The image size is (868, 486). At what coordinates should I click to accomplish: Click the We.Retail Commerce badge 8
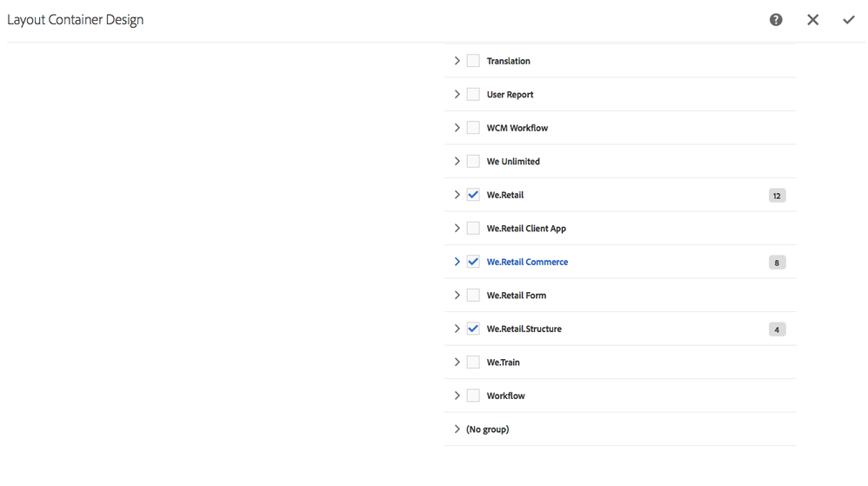777,263
